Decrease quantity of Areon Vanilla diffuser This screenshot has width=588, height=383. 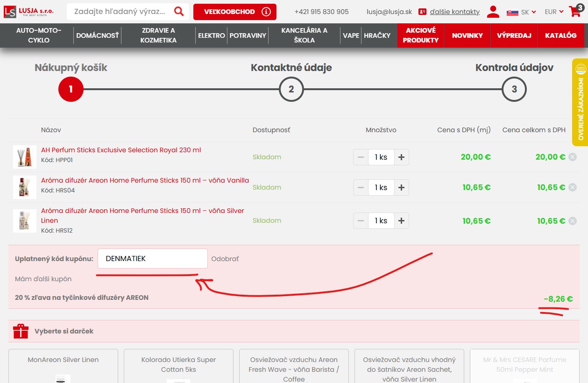point(361,188)
